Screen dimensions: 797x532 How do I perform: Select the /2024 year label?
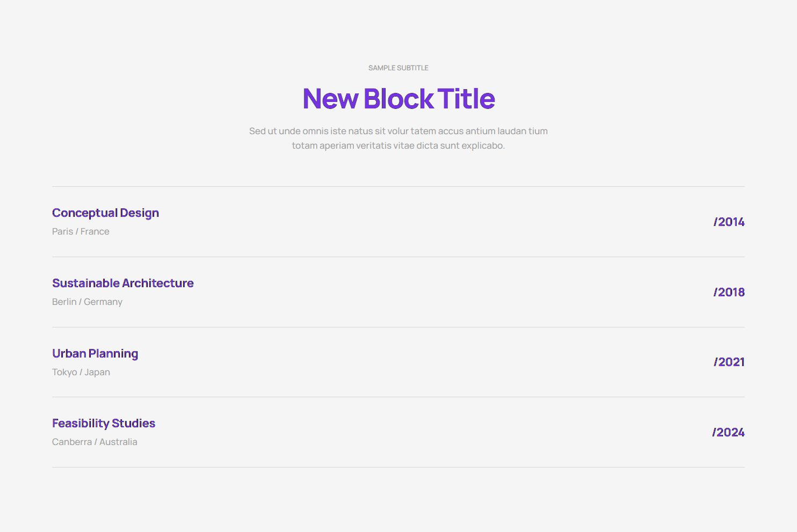tap(728, 433)
